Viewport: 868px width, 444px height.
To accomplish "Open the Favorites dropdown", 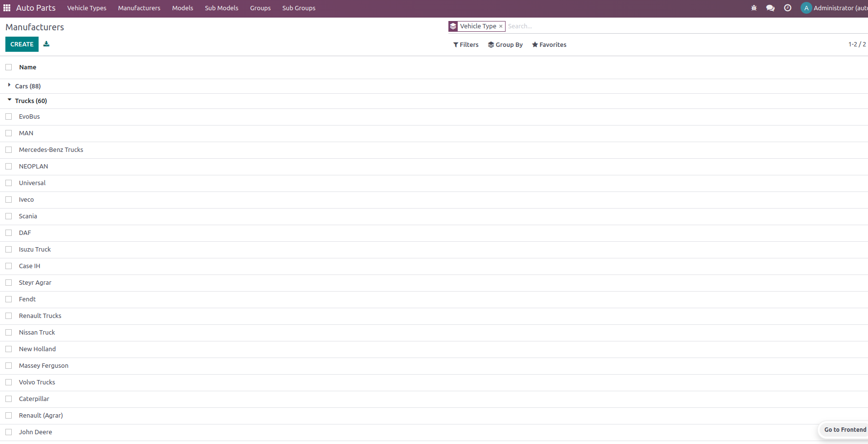I will tap(549, 45).
